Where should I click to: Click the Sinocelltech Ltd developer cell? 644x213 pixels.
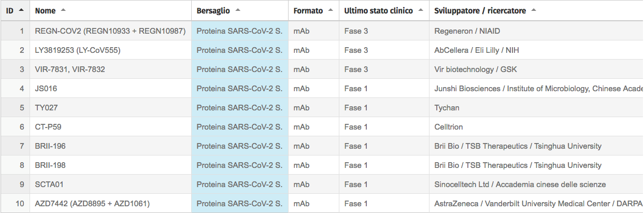520,184
